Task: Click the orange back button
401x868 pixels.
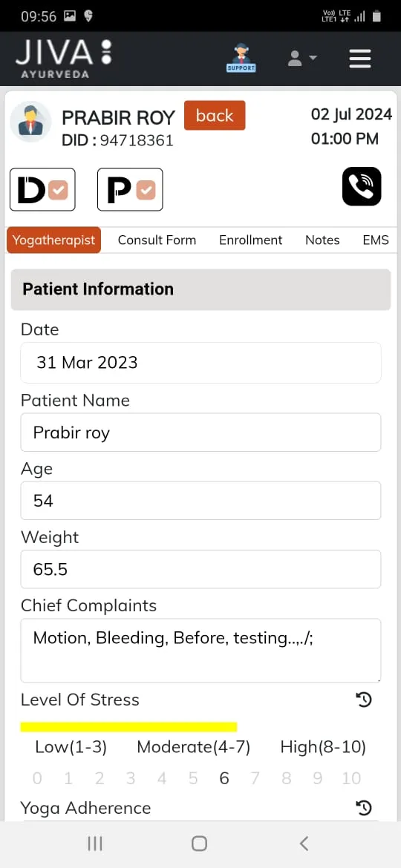Action: coord(215,116)
